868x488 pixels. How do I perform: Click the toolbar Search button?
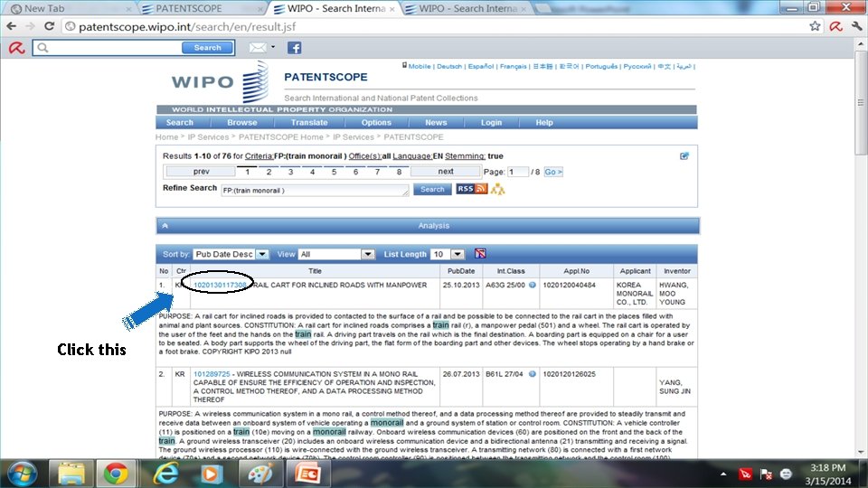pos(208,48)
